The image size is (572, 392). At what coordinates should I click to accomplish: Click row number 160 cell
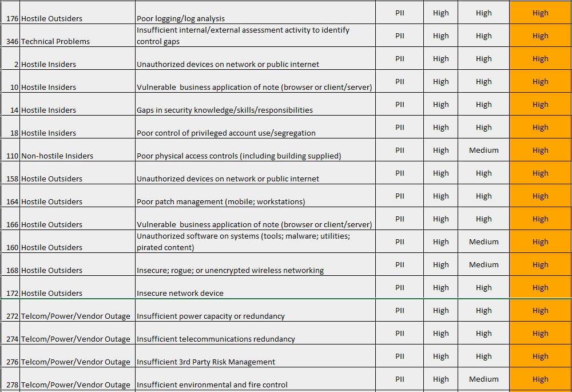click(x=10, y=241)
